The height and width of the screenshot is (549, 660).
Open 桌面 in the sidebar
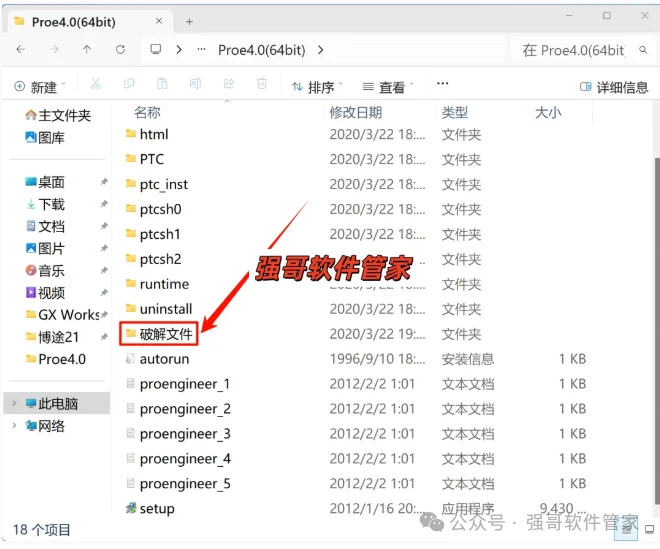pyautogui.click(x=45, y=182)
